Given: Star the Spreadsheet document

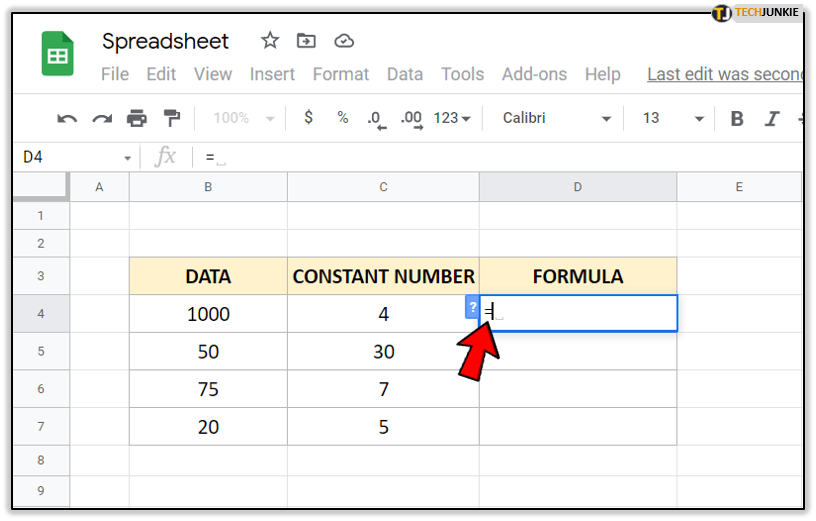Looking at the screenshot, I should (270, 41).
